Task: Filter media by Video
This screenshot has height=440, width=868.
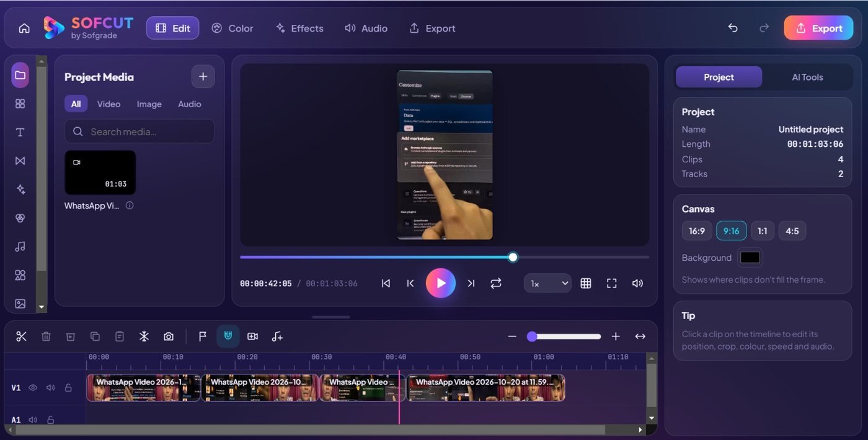Action: click(x=108, y=103)
